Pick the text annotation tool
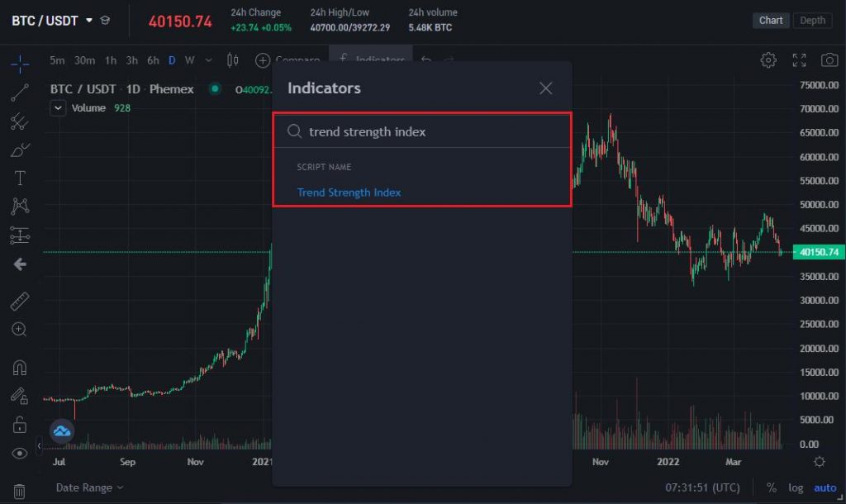The image size is (846, 504). pyautogui.click(x=20, y=178)
